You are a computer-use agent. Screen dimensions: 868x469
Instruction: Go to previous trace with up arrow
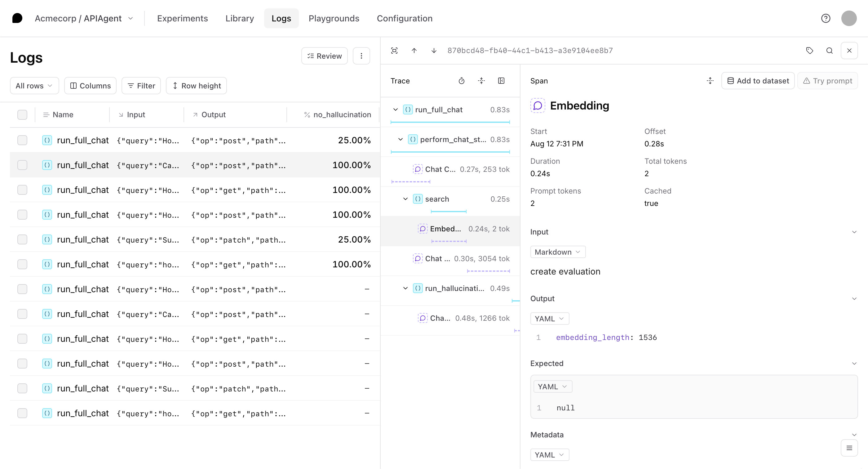414,51
